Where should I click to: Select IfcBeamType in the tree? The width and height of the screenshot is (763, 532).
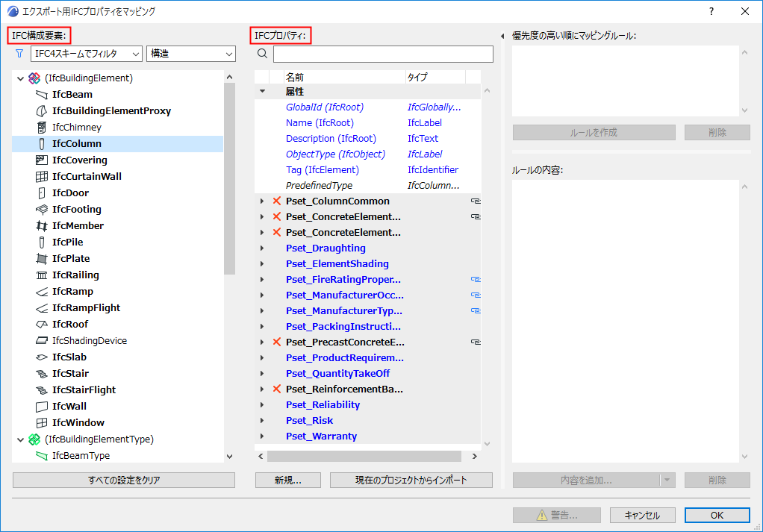[81, 456]
